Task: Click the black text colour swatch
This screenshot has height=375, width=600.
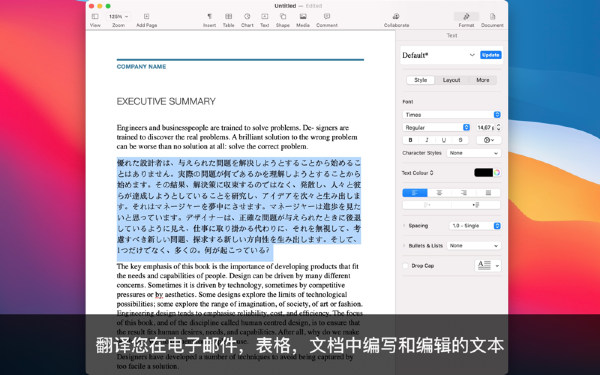Action: point(483,173)
